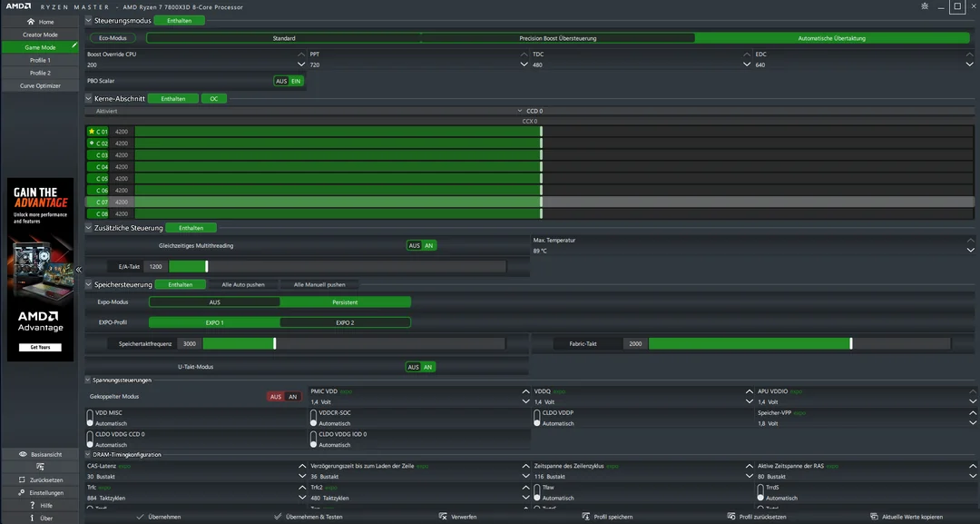980x524 pixels.
Task: Decrease CAS-Latenz with down arrow
Action: pyautogui.click(x=302, y=477)
